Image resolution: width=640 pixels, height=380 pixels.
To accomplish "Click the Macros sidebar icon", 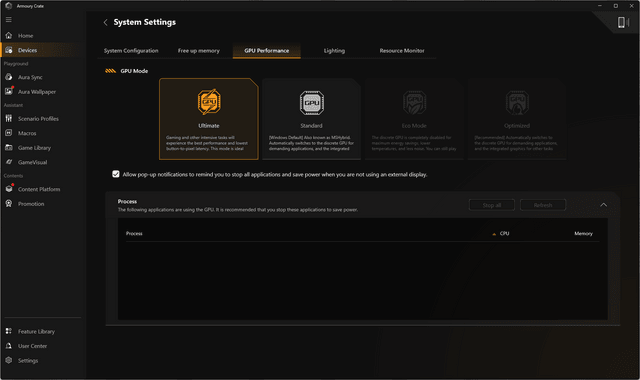I will coord(9,133).
